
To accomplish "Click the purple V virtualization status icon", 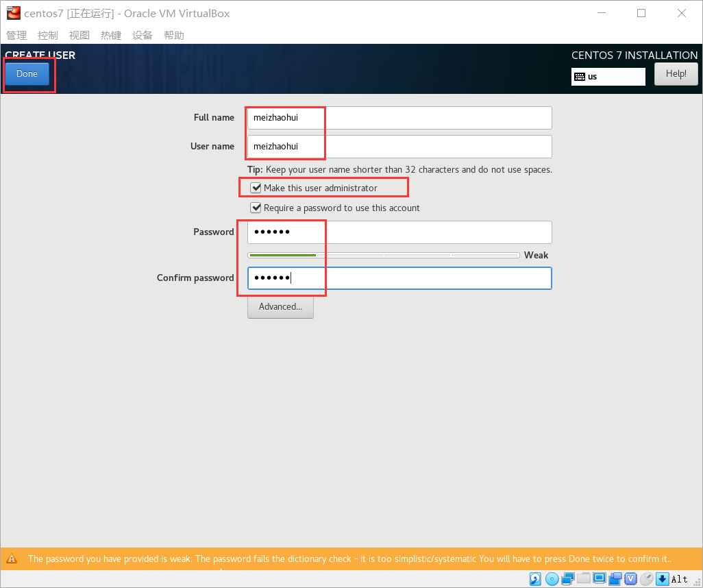I will tap(630, 579).
